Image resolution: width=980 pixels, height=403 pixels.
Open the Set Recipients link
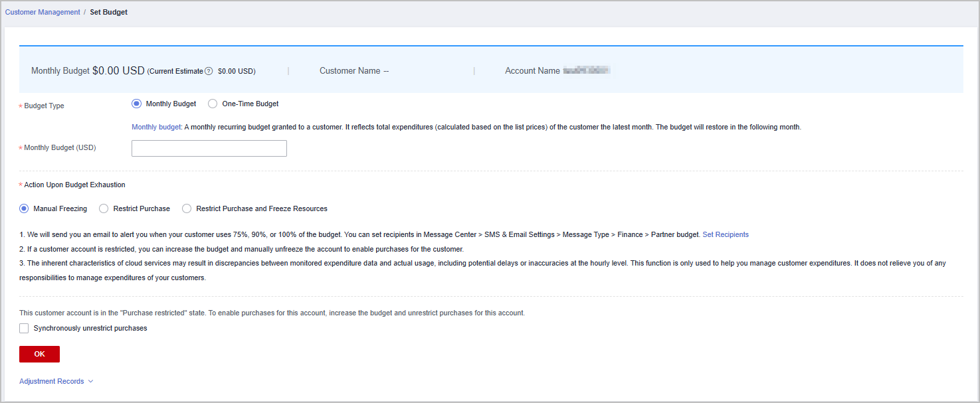click(x=726, y=234)
